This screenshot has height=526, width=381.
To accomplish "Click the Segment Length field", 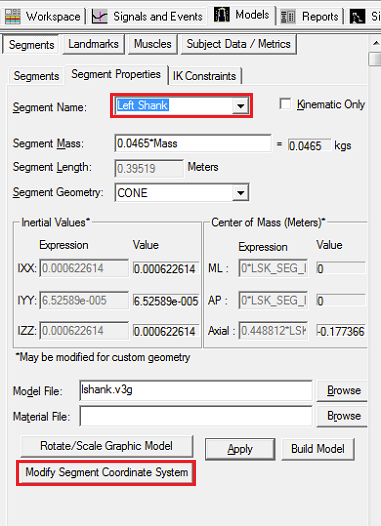I will (149, 168).
